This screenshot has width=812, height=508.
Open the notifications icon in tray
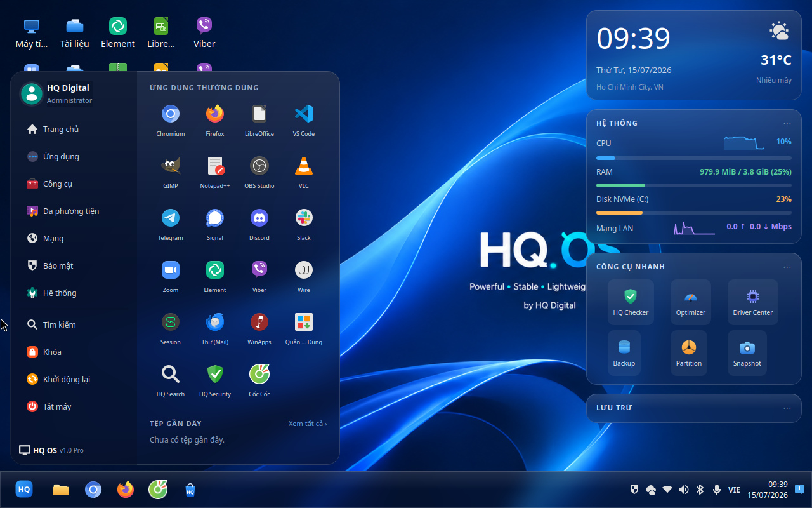pos(800,490)
